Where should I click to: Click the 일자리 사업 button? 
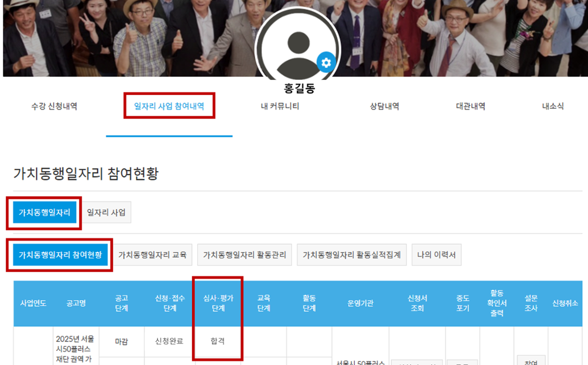click(x=106, y=213)
